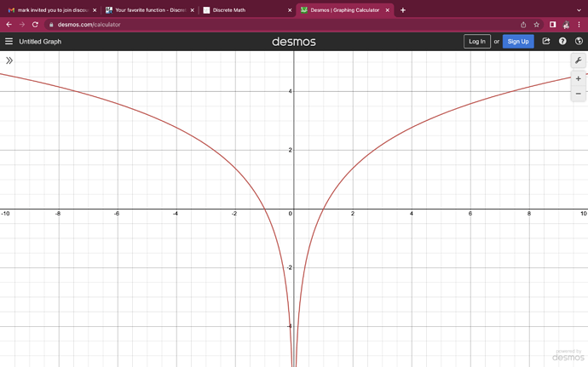Click the Sign Up button
The image size is (588, 367).
pyautogui.click(x=517, y=41)
